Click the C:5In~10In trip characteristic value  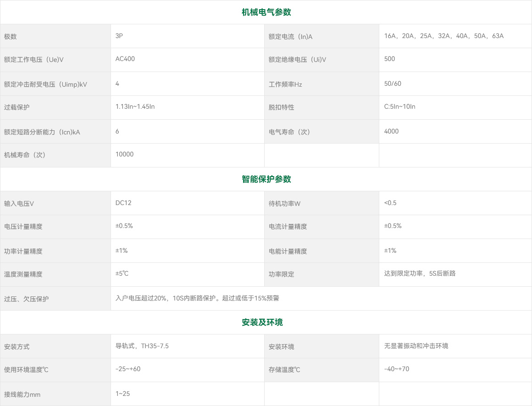(x=399, y=106)
